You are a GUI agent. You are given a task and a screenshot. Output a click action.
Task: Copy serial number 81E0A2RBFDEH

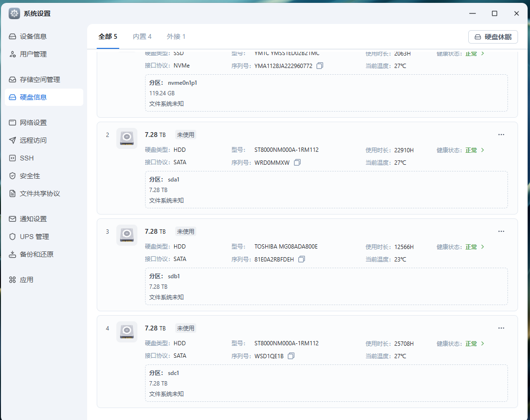[302, 260]
